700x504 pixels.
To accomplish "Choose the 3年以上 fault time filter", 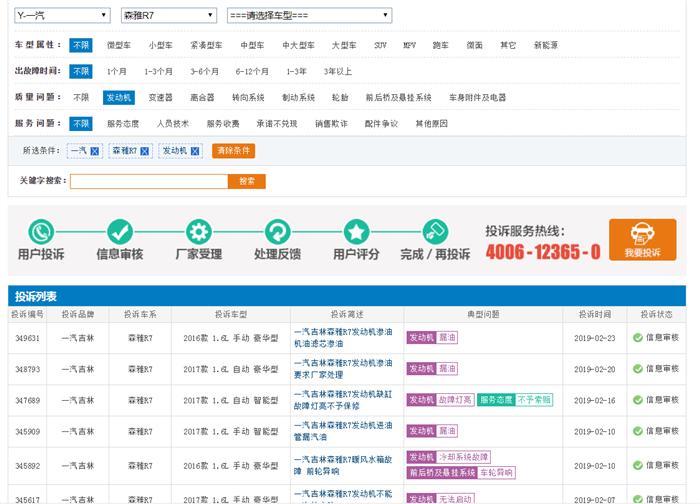I will (x=338, y=71).
